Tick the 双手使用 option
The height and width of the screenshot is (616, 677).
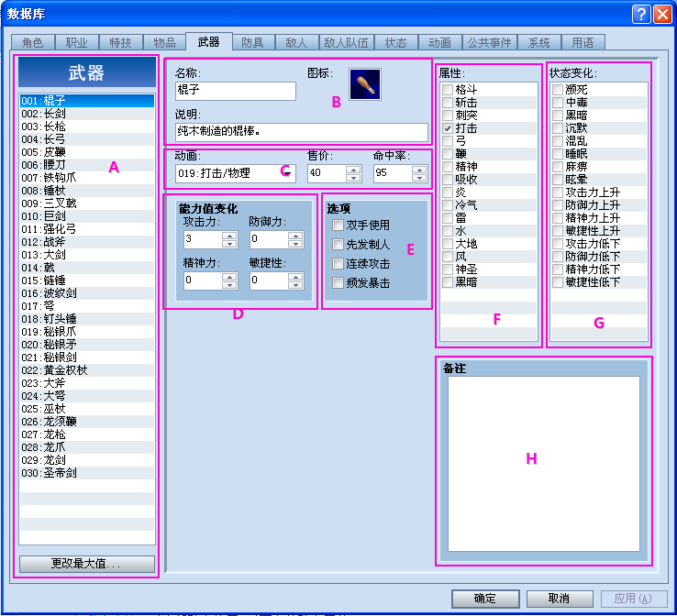[x=338, y=225]
